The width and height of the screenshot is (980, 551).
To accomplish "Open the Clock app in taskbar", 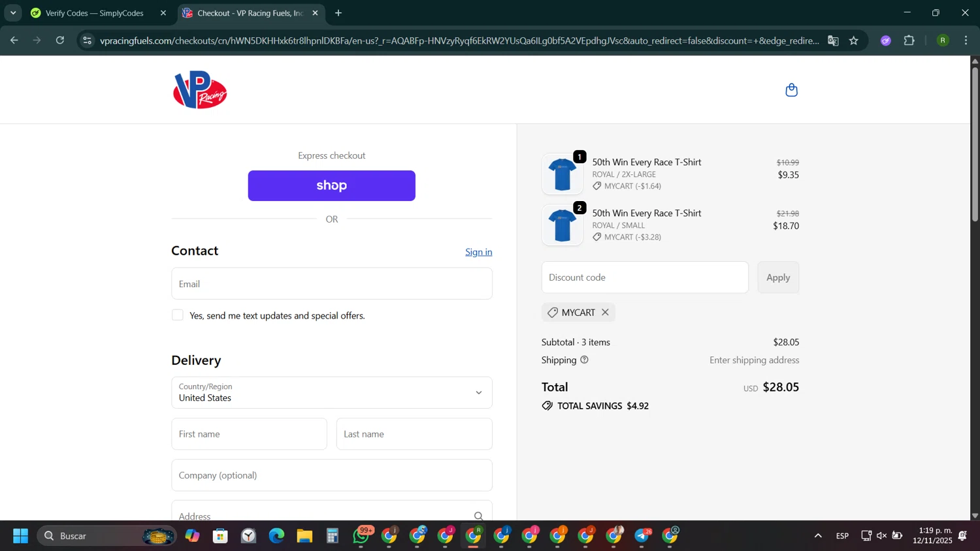I will point(248,536).
